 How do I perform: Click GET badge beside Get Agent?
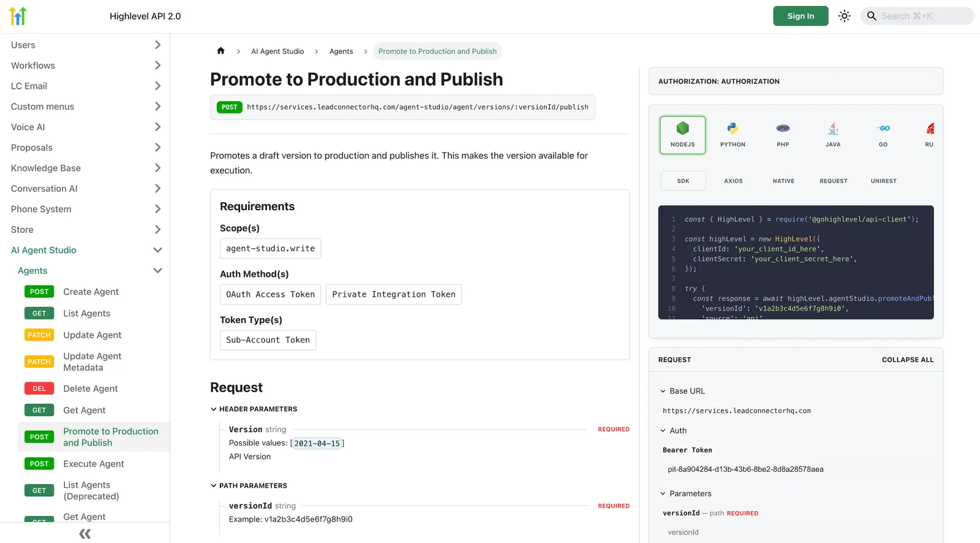tap(39, 410)
